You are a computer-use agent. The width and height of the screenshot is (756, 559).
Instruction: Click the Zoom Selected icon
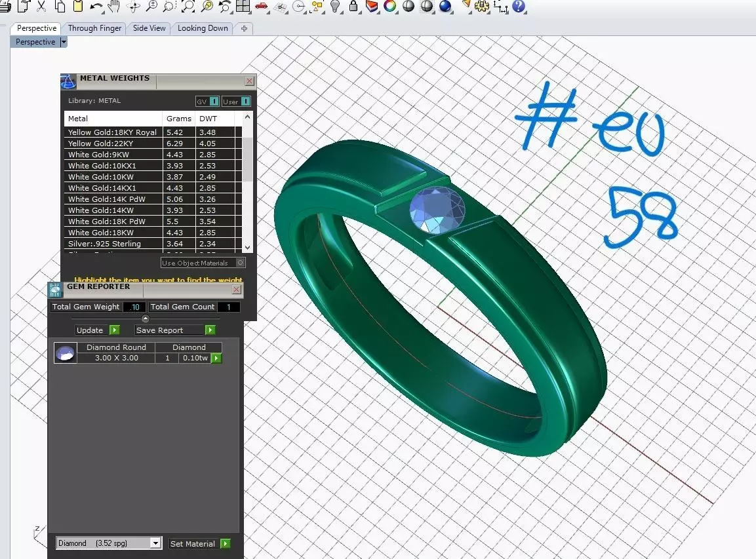(x=207, y=6)
